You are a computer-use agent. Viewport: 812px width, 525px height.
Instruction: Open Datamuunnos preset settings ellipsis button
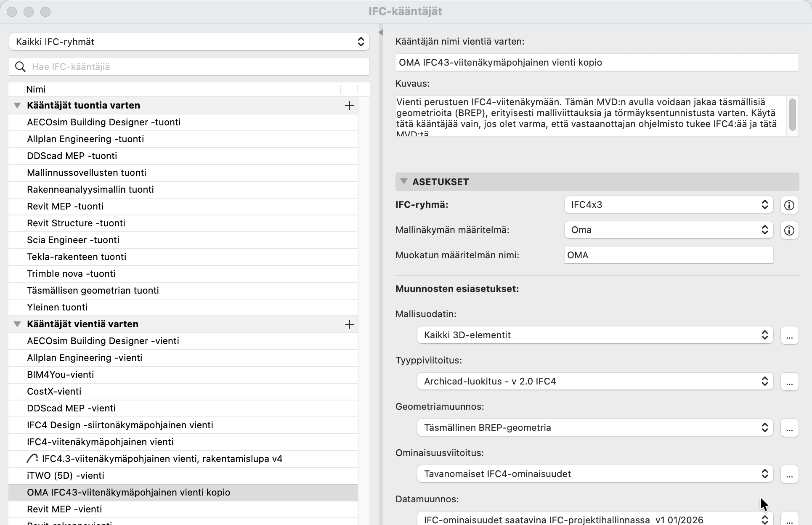pos(789,519)
